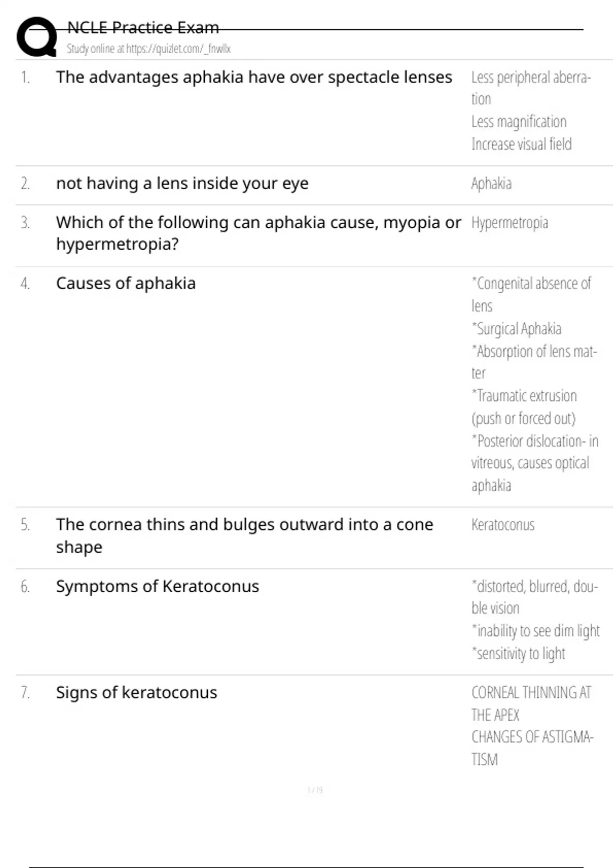Click the Hypermetropia answer
This screenshot has height=868, width=613.
[x=509, y=223]
